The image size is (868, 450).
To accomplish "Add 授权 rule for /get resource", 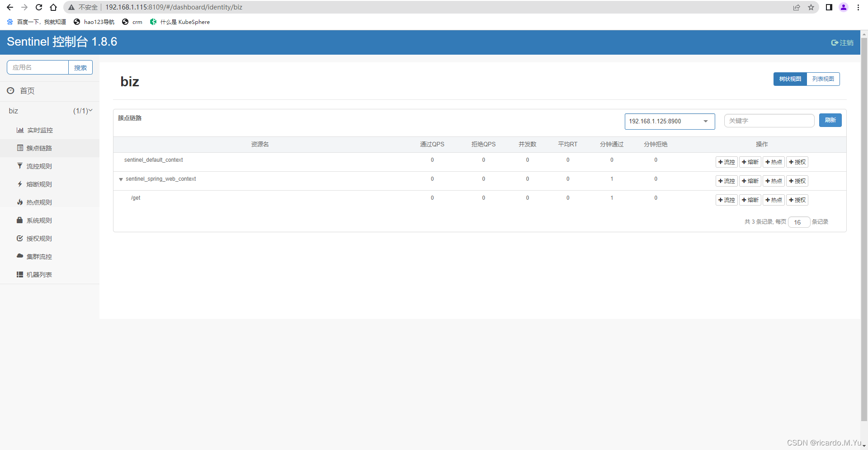I will 797,200.
